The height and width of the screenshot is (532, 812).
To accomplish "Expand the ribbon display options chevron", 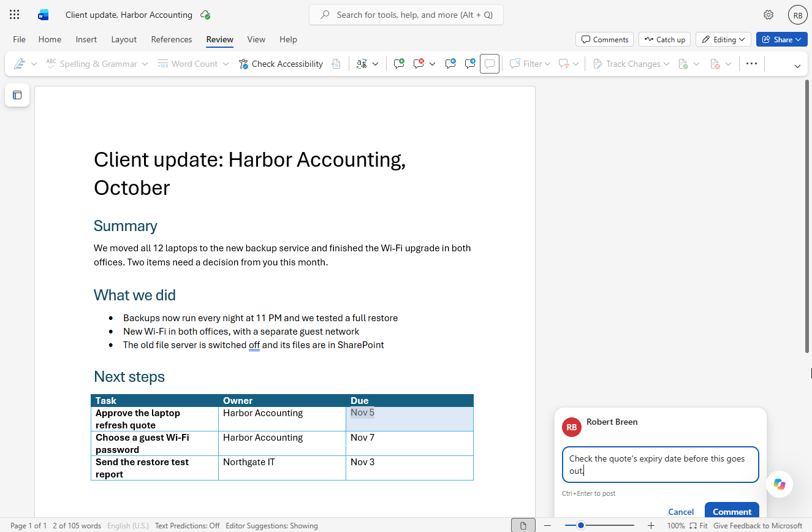I will [797, 66].
